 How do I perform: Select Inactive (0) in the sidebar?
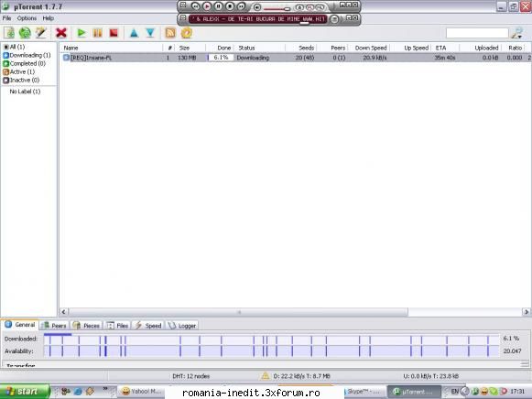click(x=21, y=81)
